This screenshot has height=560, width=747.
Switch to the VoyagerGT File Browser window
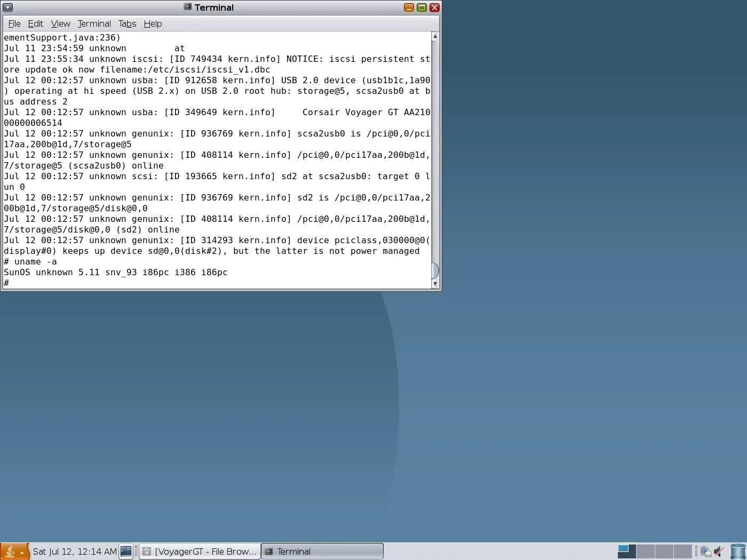coord(200,551)
